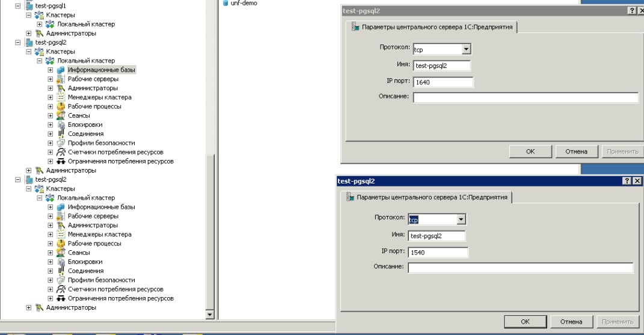Expand Локальный кластер under test-pgsql1

(40, 24)
